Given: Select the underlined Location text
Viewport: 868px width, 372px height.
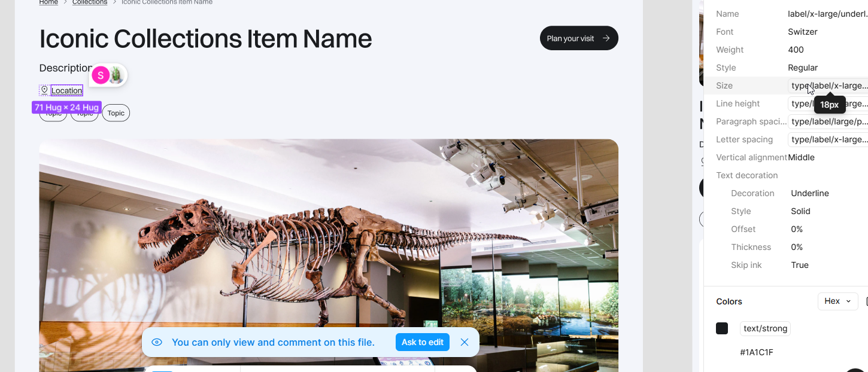Looking at the screenshot, I should coord(66,90).
